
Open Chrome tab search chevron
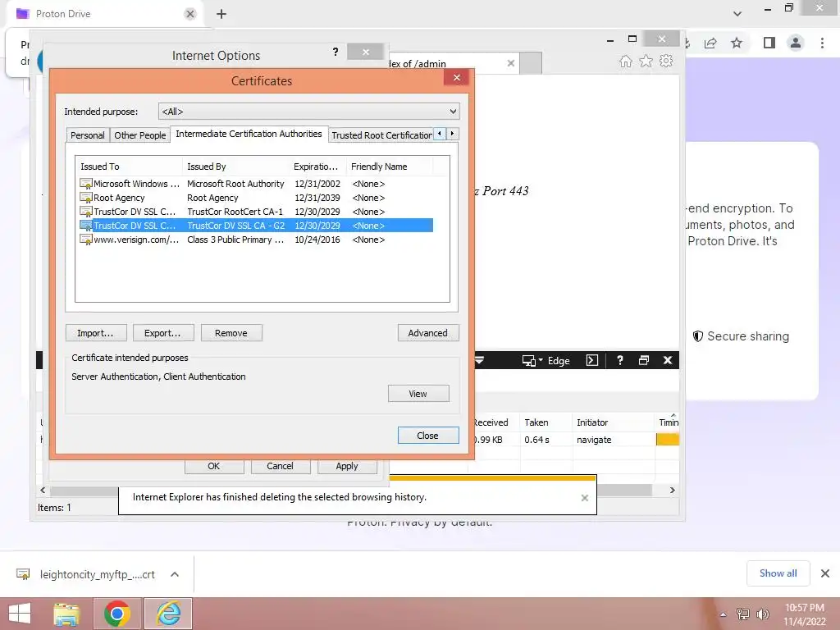point(737,14)
